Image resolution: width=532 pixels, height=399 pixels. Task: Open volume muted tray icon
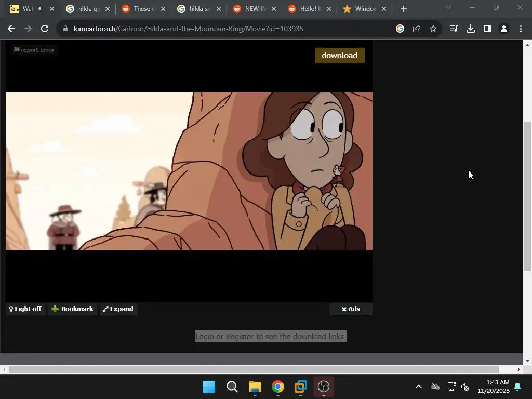465,387
